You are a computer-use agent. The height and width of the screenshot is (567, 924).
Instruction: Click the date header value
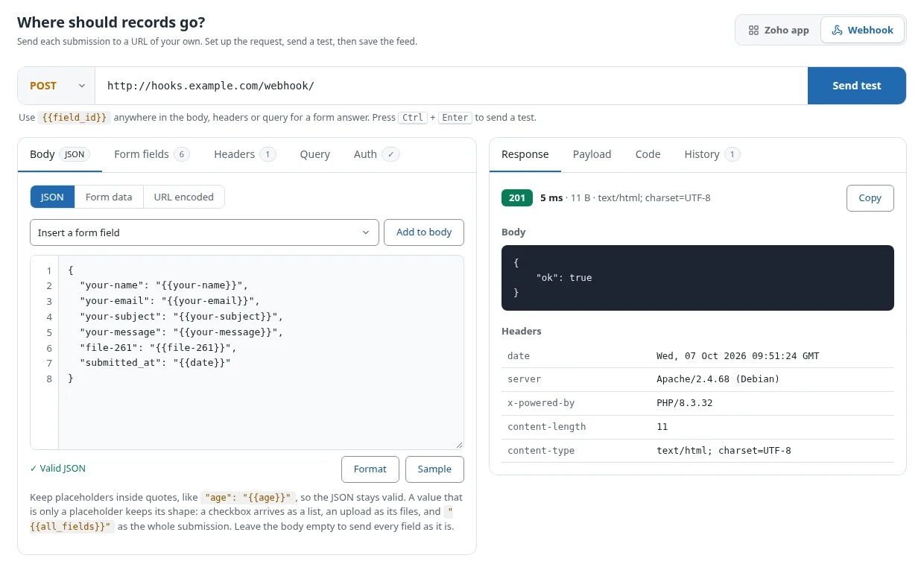point(738,356)
